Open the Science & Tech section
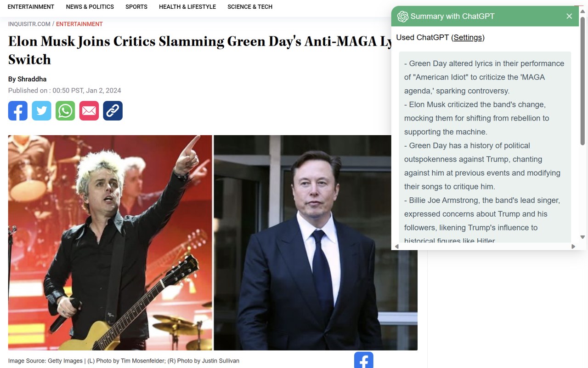588x368 pixels. click(x=250, y=7)
